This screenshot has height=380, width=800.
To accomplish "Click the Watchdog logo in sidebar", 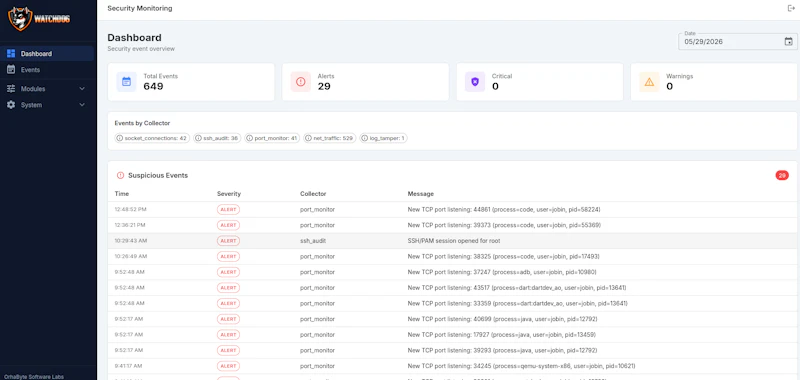I will coord(39,19).
